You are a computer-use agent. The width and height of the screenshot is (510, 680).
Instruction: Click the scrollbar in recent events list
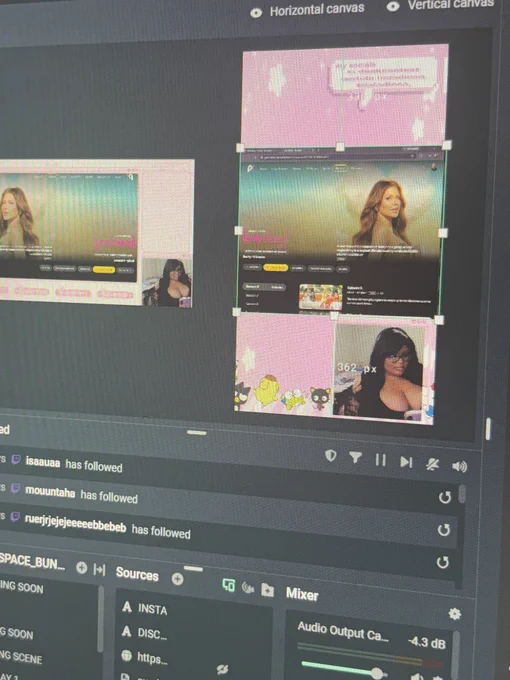(x=462, y=494)
